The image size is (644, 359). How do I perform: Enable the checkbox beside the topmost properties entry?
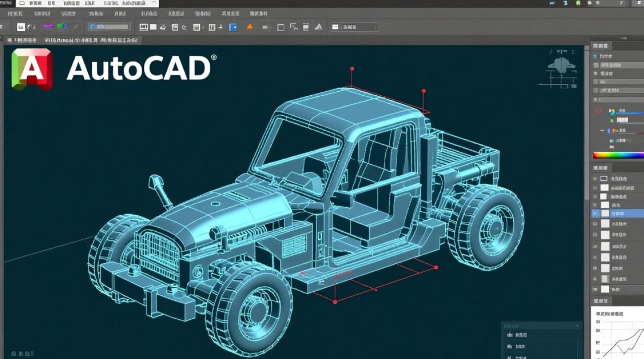pyautogui.click(x=594, y=56)
